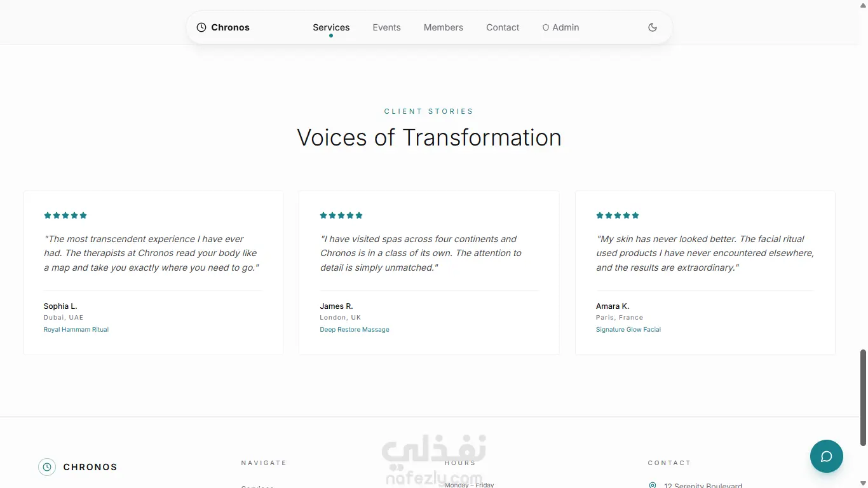Click the Chronos brand name in navbar

pyautogui.click(x=230, y=27)
